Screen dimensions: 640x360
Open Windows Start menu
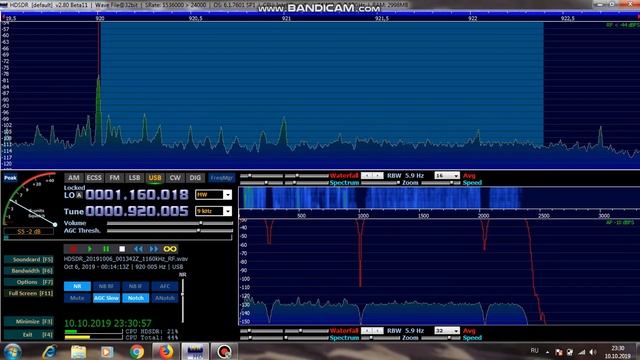coord(13,351)
